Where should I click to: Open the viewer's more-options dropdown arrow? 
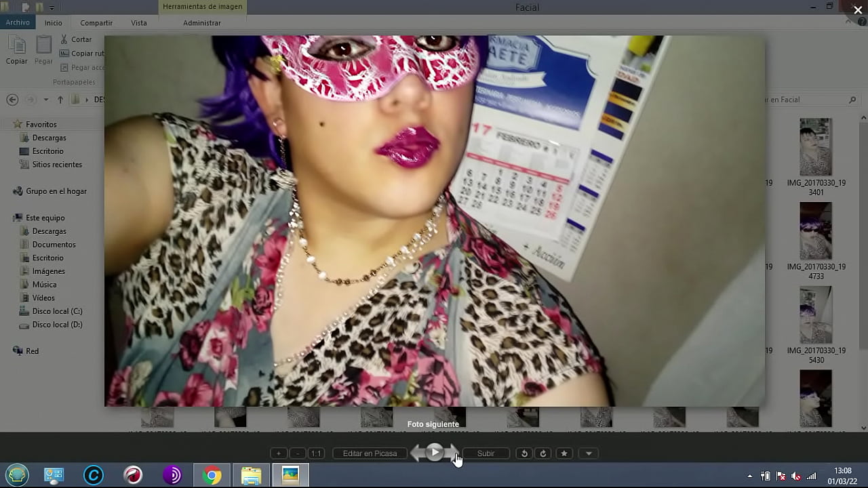point(589,453)
